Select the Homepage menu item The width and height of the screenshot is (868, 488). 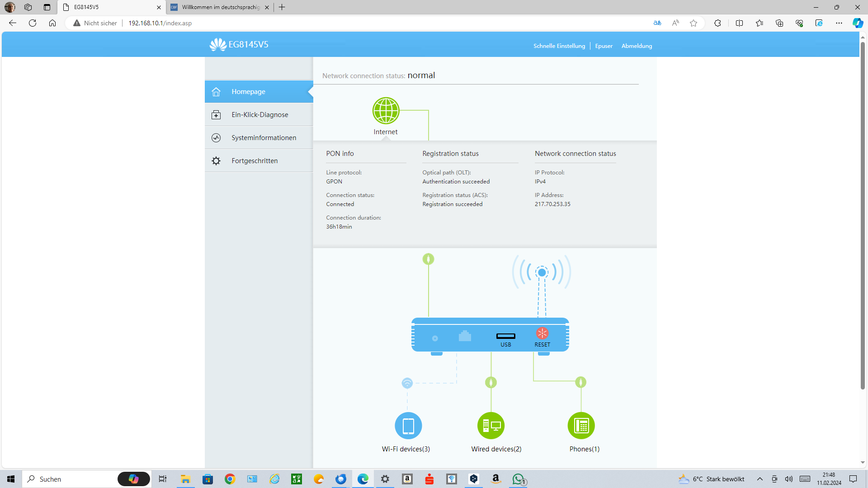point(248,92)
